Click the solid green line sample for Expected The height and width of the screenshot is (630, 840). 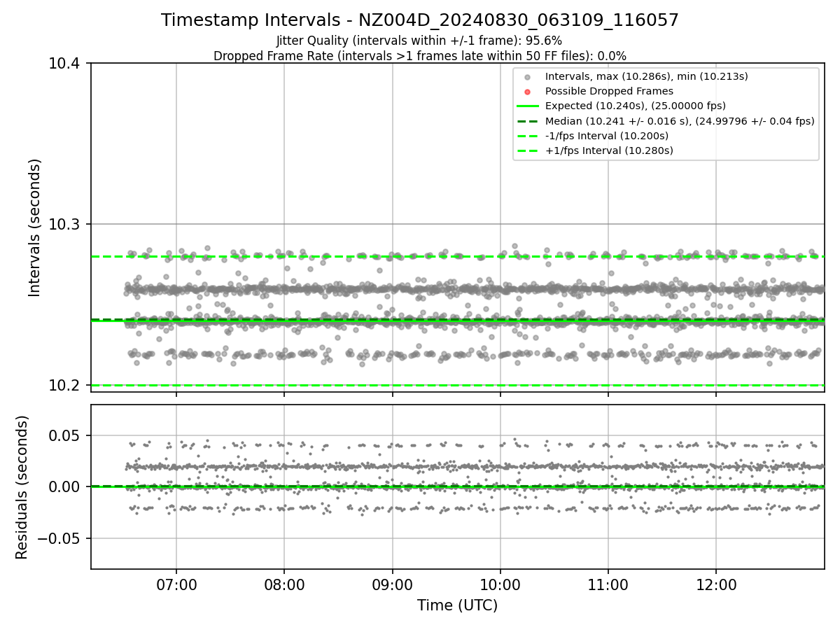click(528, 106)
